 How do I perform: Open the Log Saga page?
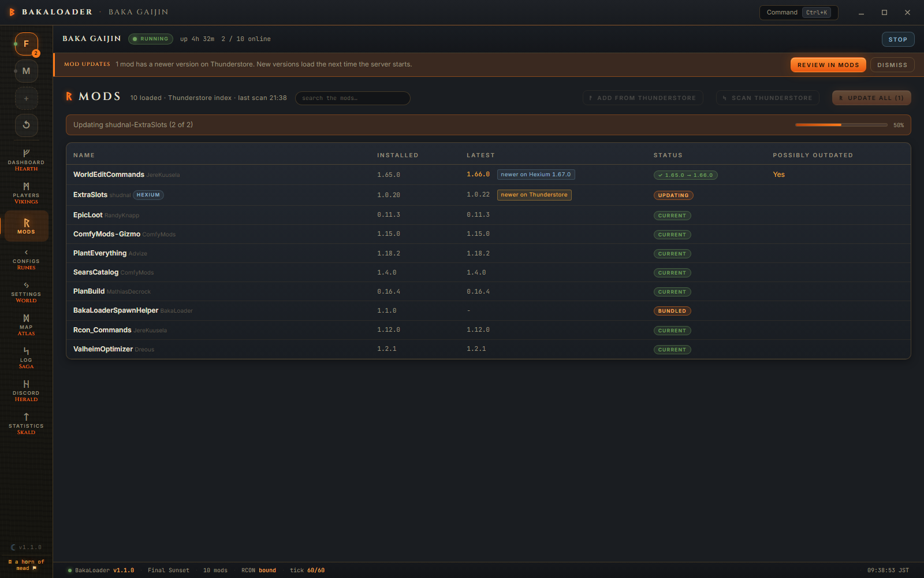[26, 358]
